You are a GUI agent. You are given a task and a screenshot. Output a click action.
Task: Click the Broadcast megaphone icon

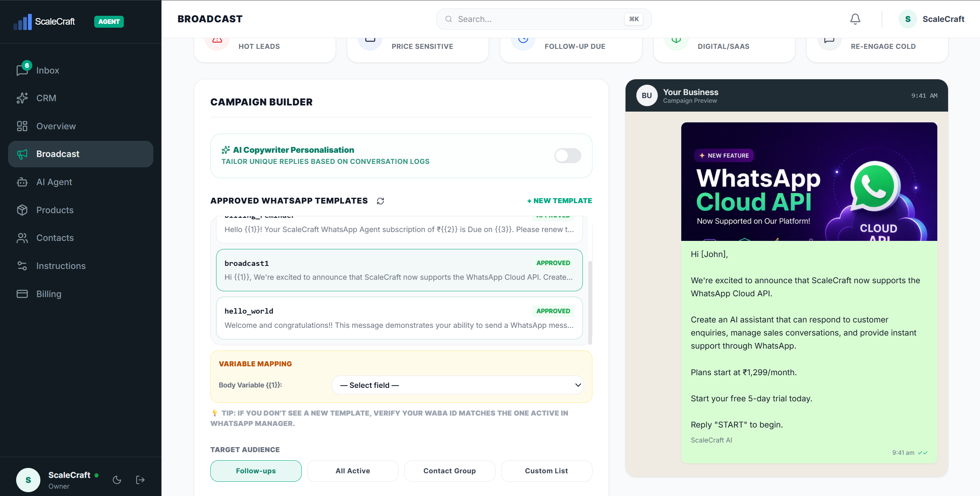(22, 154)
